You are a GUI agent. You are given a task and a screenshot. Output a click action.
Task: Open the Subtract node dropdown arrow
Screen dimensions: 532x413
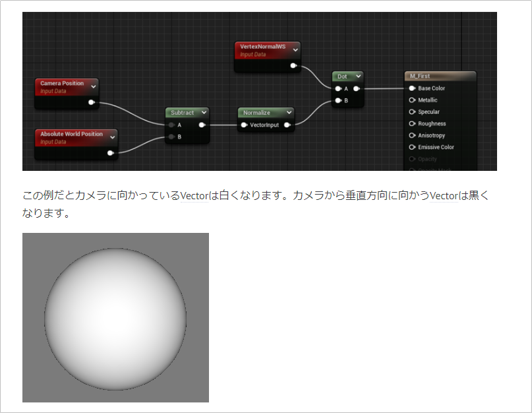pos(204,113)
